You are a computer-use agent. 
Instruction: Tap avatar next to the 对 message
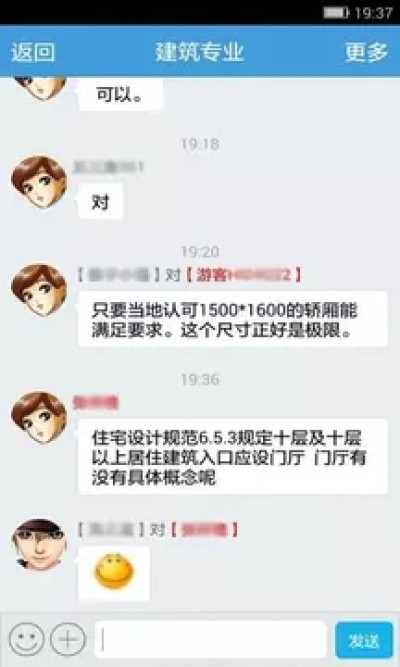(39, 182)
